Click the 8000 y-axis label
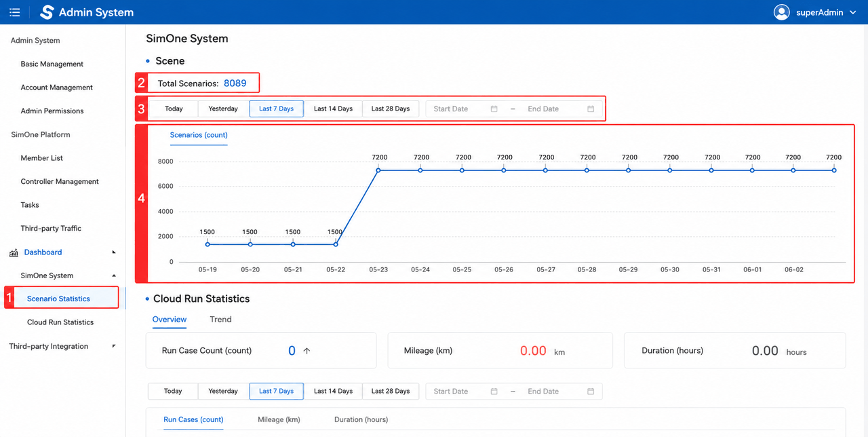Screen dimensions: 868x437 point(165,161)
